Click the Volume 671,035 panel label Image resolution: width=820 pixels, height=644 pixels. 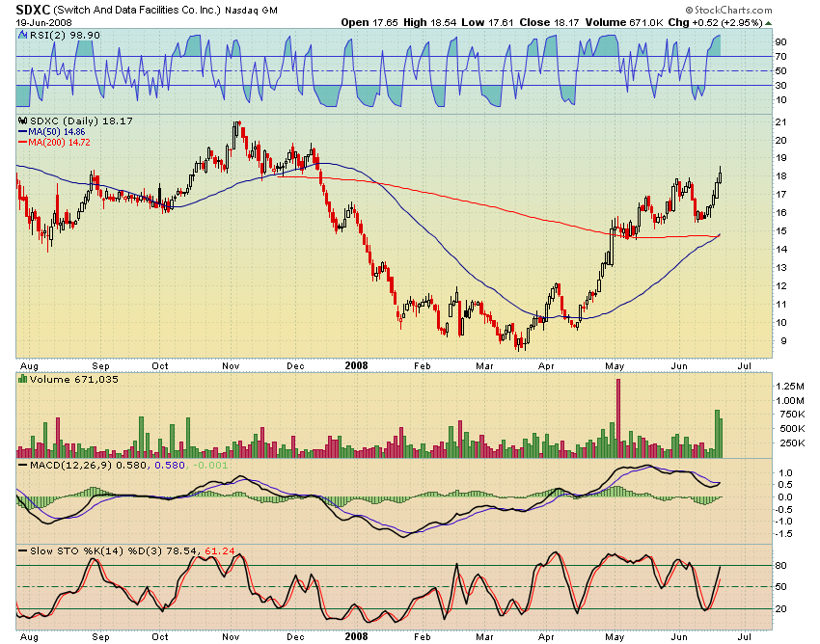73,379
